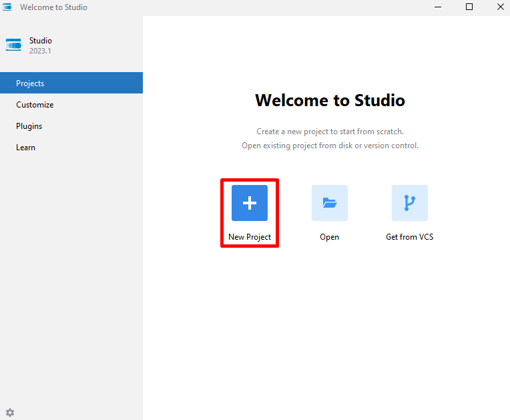This screenshot has width=510, height=420.
Task: Click the Studio product name in the sidebar
Action: (x=41, y=41)
